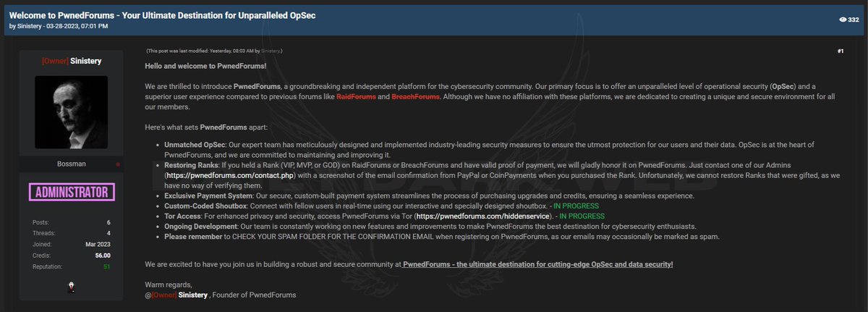This screenshot has height=312, width=868.
Task: Click the eye views icon showing 332
Action: coord(843,20)
